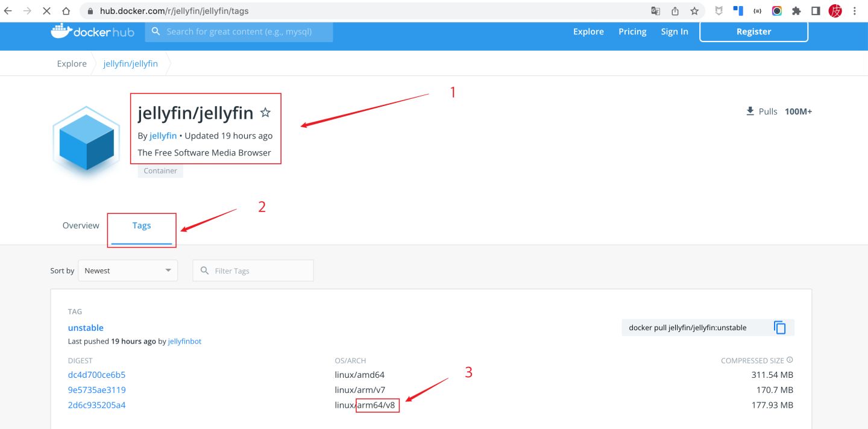The image size is (868, 429).
Task: Click the 177.93 MB size value
Action: [772, 405]
